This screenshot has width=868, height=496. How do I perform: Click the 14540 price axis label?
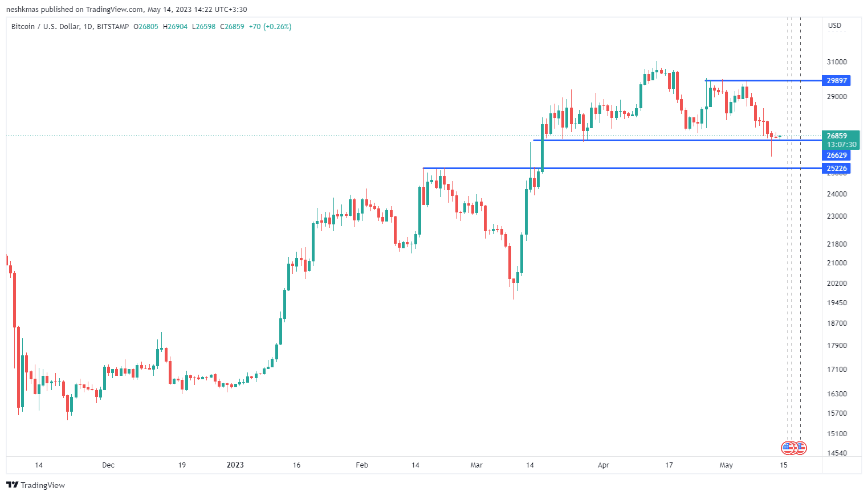click(x=837, y=453)
